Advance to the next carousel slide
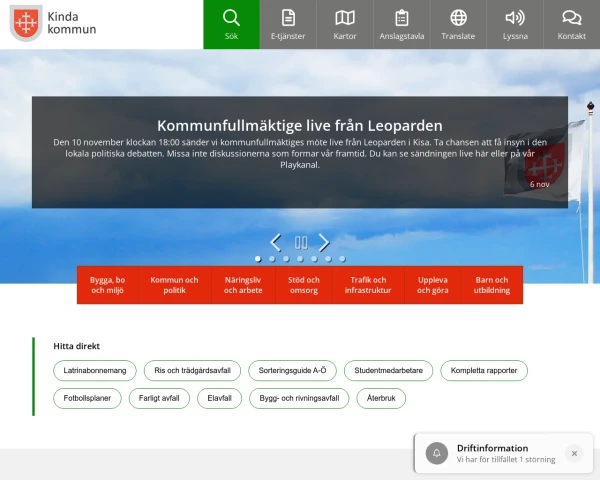Viewport: 600px width, 480px height. click(324, 242)
